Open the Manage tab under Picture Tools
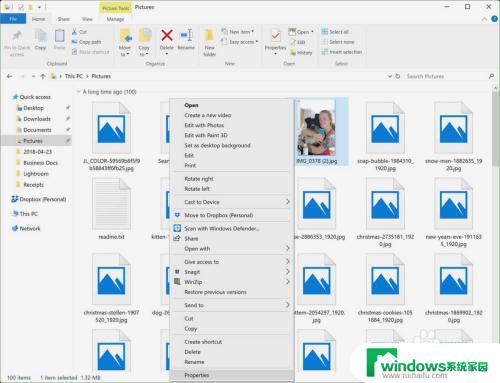 [x=115, y=19]
